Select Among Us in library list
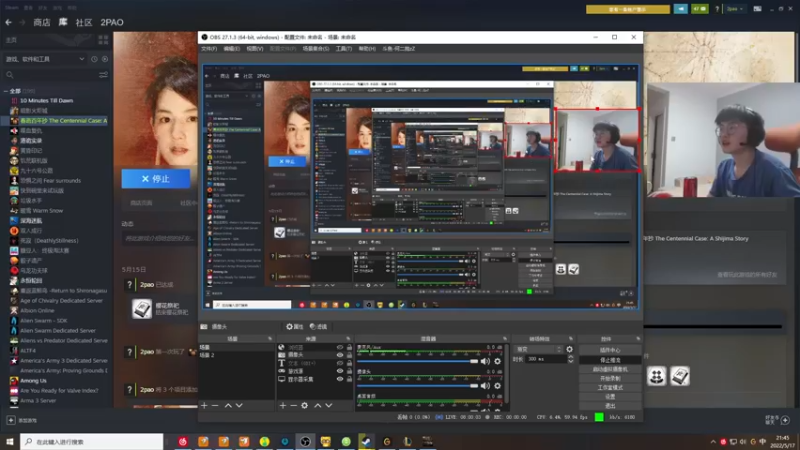This screenshot has height=450, width=800. [33, 380]
